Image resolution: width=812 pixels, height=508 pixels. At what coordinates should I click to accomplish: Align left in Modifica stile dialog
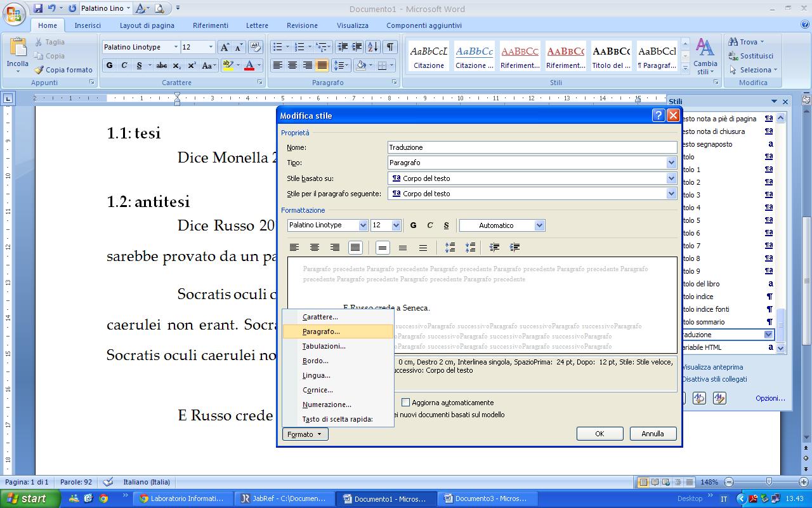(x=294, y=248)
